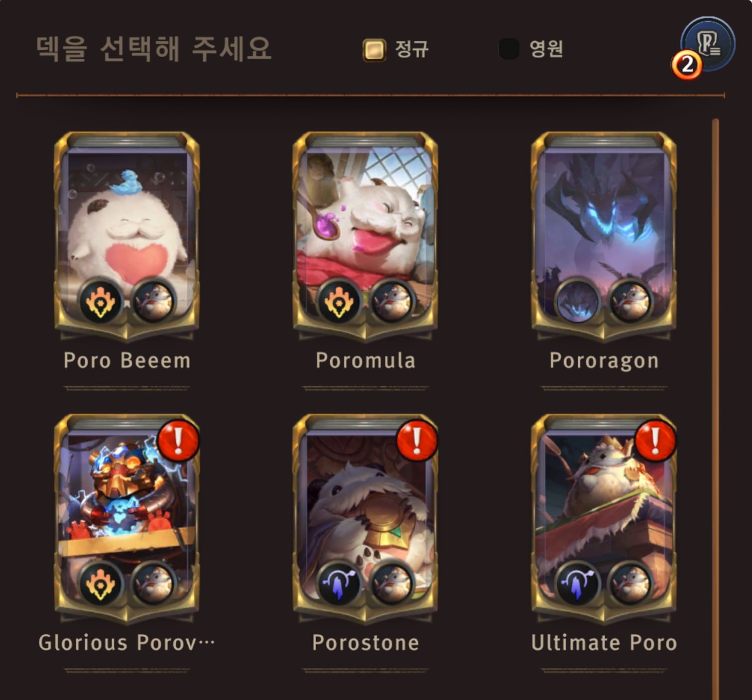The width and height of the screenshot is (752, 700).
Task: Click the notification count badge showing 2
Action: [687, 64]
